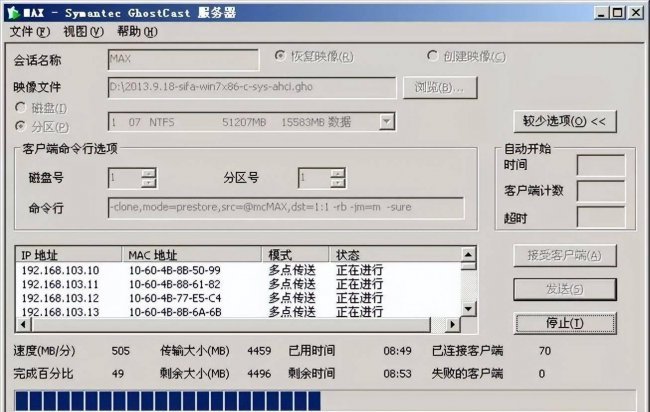Sort by the IP 地址 column header

pos(69,255)
